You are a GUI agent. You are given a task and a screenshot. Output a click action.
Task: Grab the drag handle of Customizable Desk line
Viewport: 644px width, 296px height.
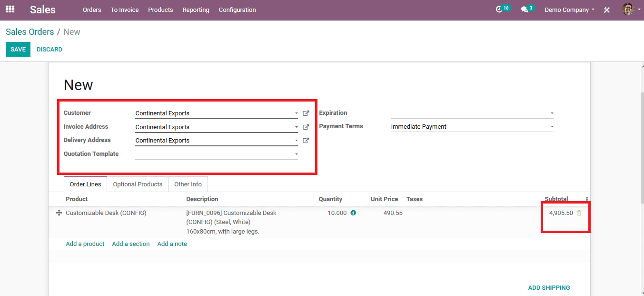click(x=59, y=213)
